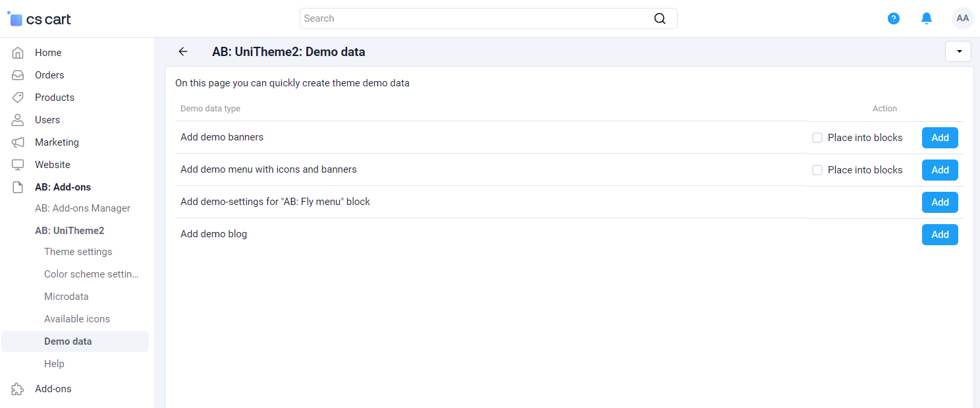
Task: Click the Products tag icon
Action: pos(18,98)
